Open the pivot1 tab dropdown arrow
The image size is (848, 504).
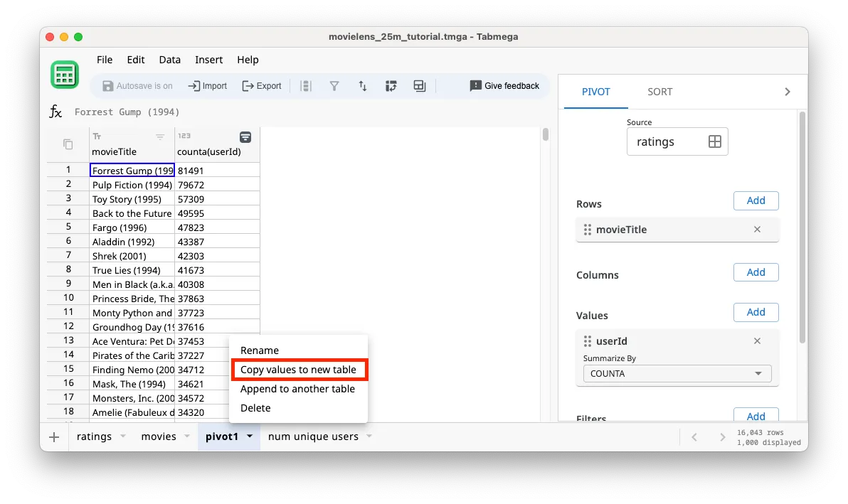point(248,436)
